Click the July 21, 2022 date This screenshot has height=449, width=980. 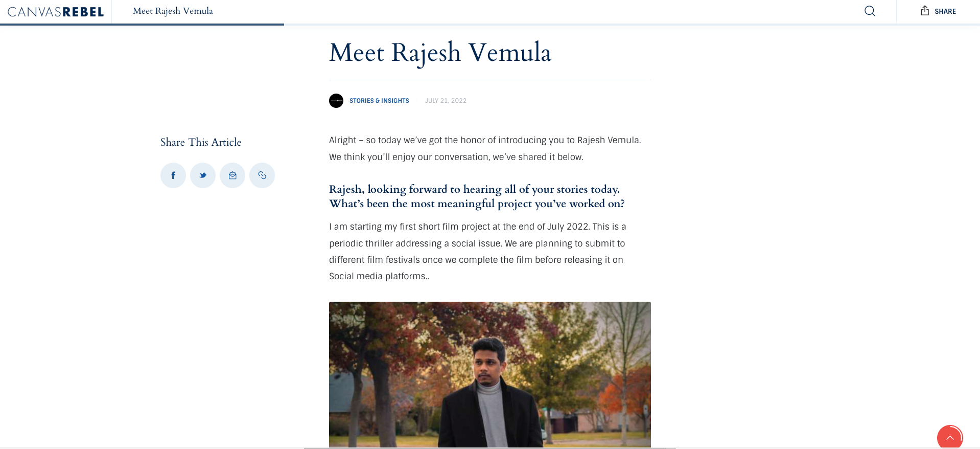click(446, 101)
